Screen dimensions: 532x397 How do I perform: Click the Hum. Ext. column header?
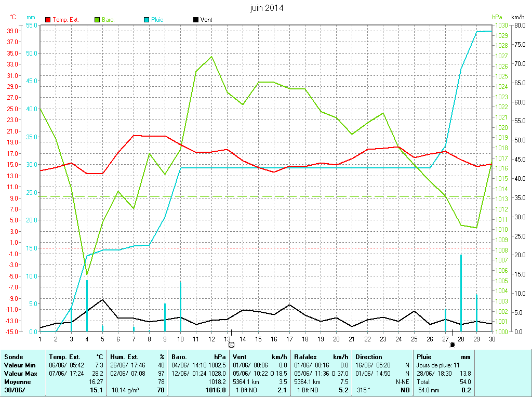point(124,357)
